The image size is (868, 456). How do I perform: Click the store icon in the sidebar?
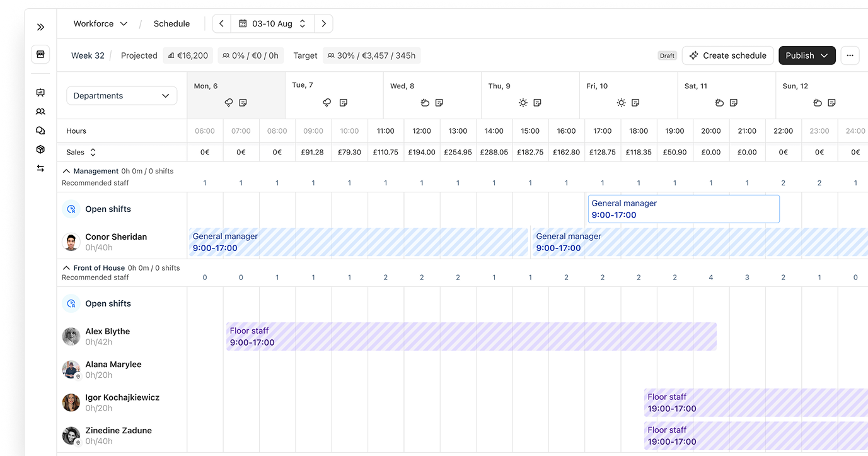[x=40, y=54]
